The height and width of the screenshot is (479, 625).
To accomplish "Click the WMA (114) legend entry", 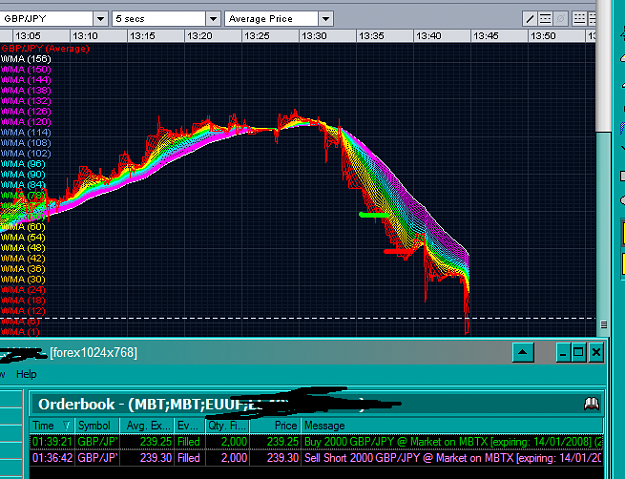I will pyautogui.click(x=26, y=132).
